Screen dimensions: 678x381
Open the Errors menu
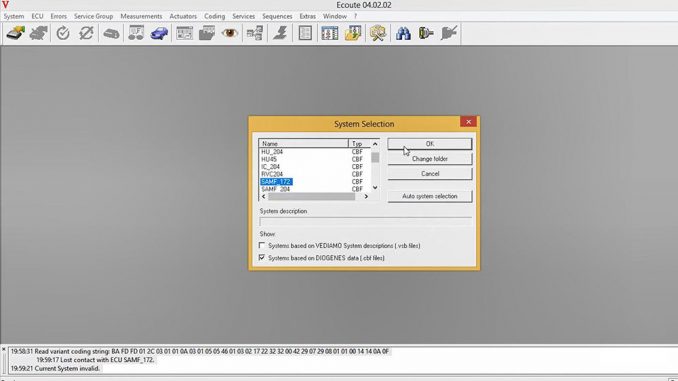tap(58, 16)
